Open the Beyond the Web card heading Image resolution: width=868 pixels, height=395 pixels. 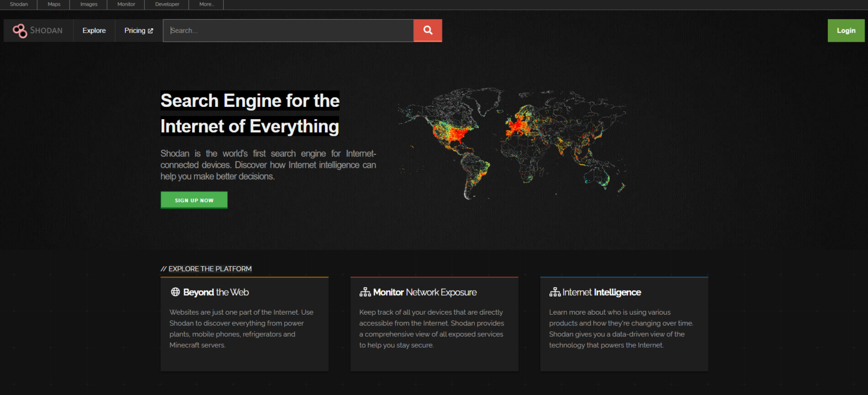pos(216,292)
